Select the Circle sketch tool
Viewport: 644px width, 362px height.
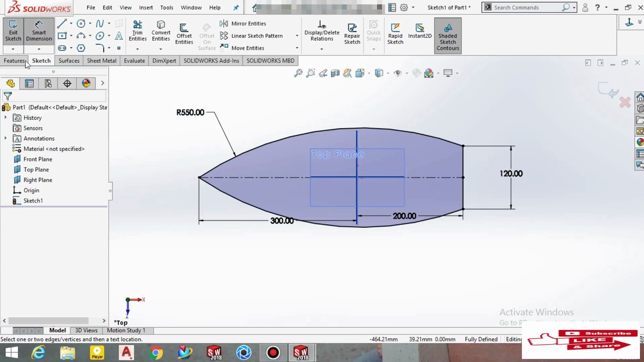click(82, 23)
